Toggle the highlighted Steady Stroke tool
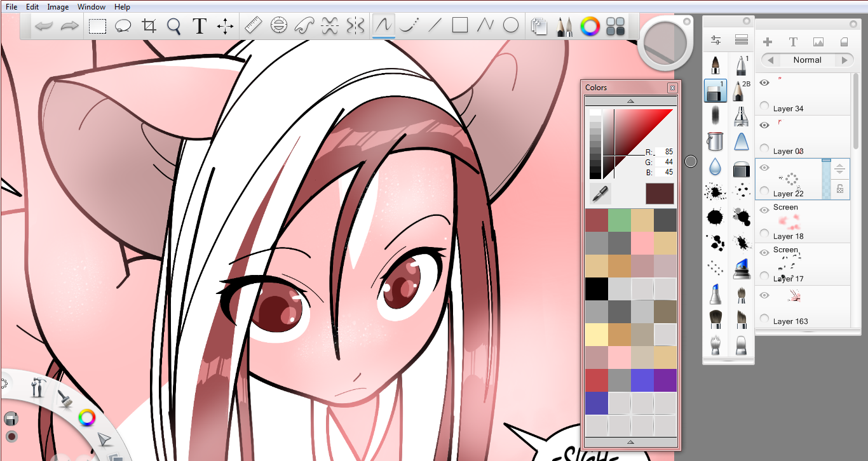 383,26
